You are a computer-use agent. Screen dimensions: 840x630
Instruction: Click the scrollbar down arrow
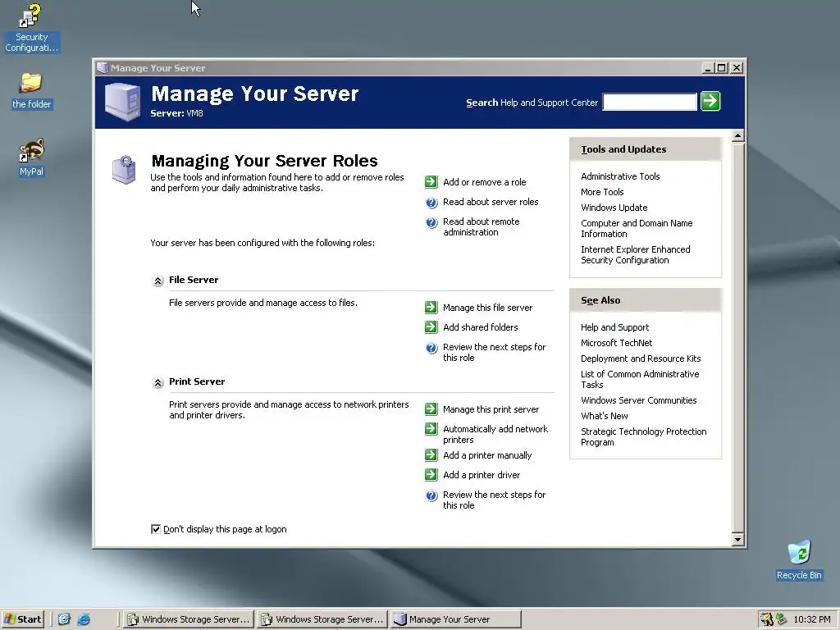[738, 540]
